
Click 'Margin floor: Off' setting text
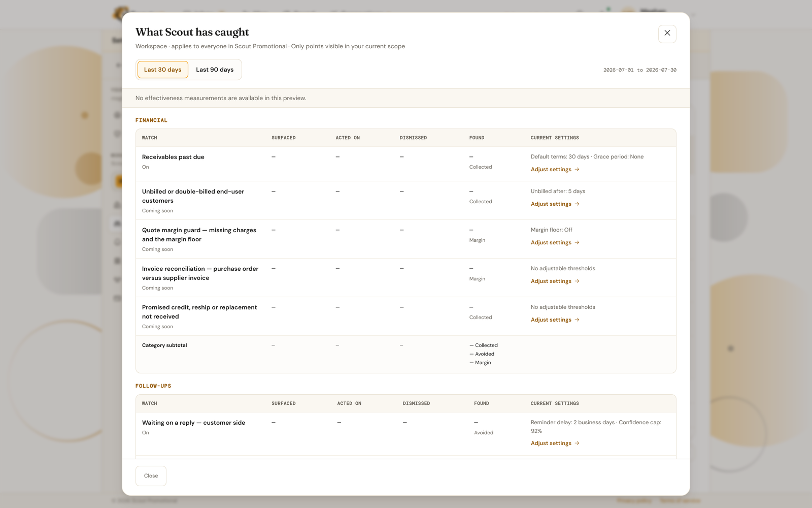click(x=551, y=230)
